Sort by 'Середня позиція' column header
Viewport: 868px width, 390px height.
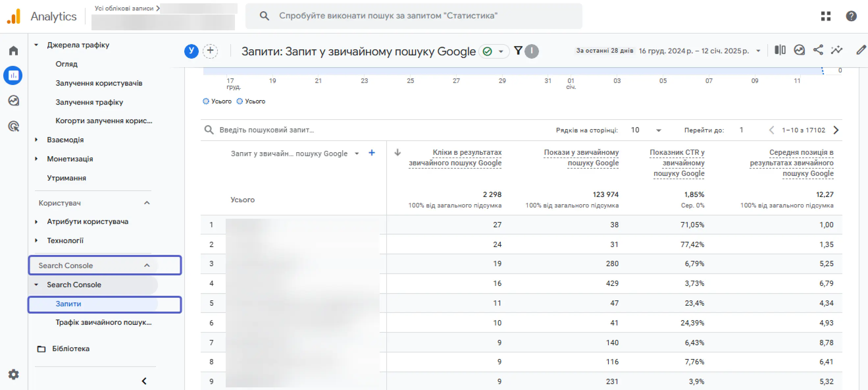(x=792, y=163)
